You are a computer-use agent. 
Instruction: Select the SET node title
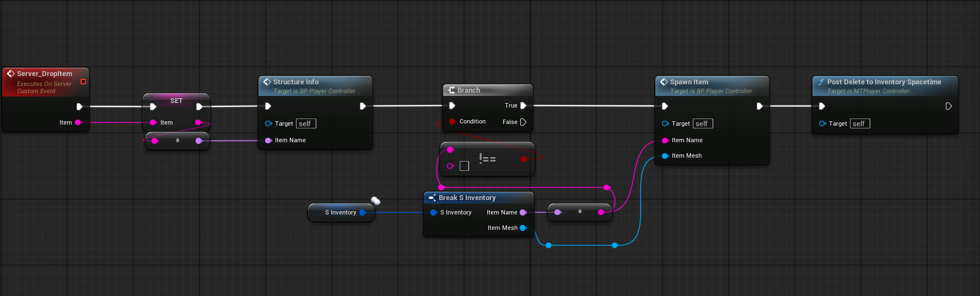pos(176,101)
